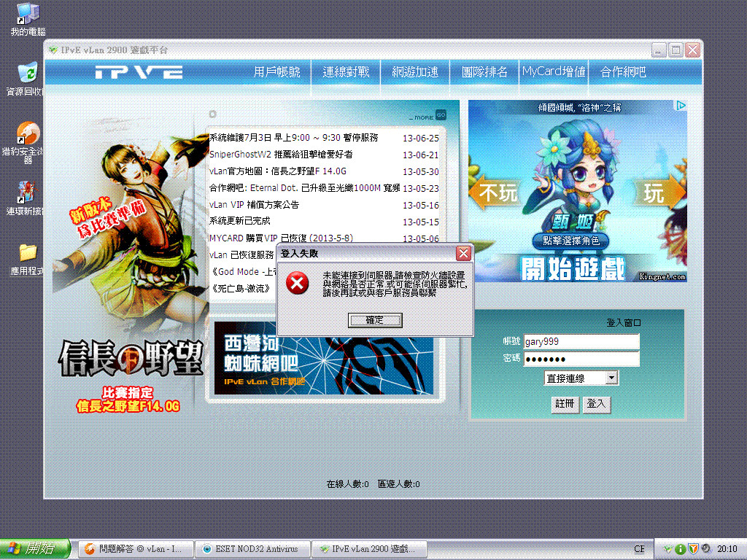The height and width of the screenshot is (560, 747).
Task: Switch to 問題解答 vLan taskbar item
Action: point(135,549)
